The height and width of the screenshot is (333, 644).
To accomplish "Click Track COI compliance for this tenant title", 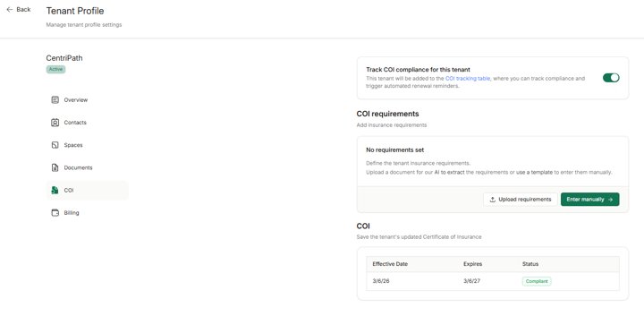I will 418,70.
